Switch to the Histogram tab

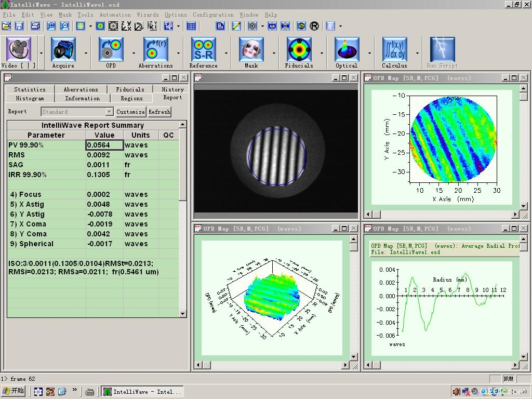point(30,98)
